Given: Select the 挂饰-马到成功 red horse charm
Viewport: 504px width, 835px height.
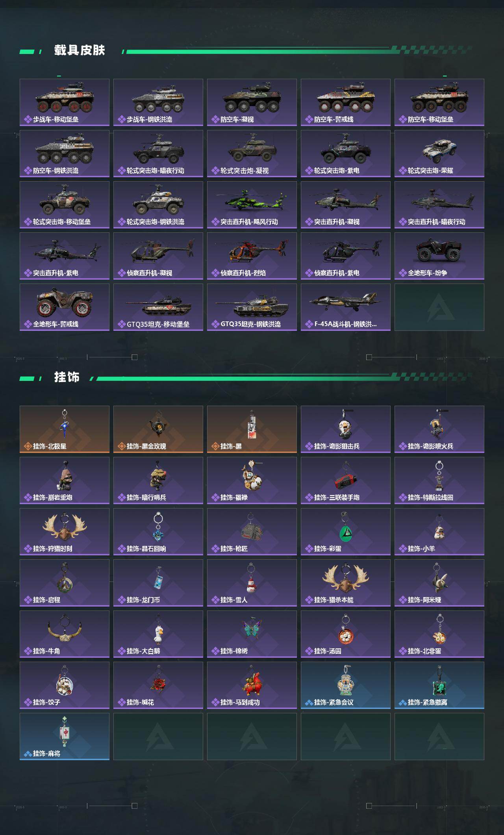Looking at the screenshot, I should click(x=252, y=685).
